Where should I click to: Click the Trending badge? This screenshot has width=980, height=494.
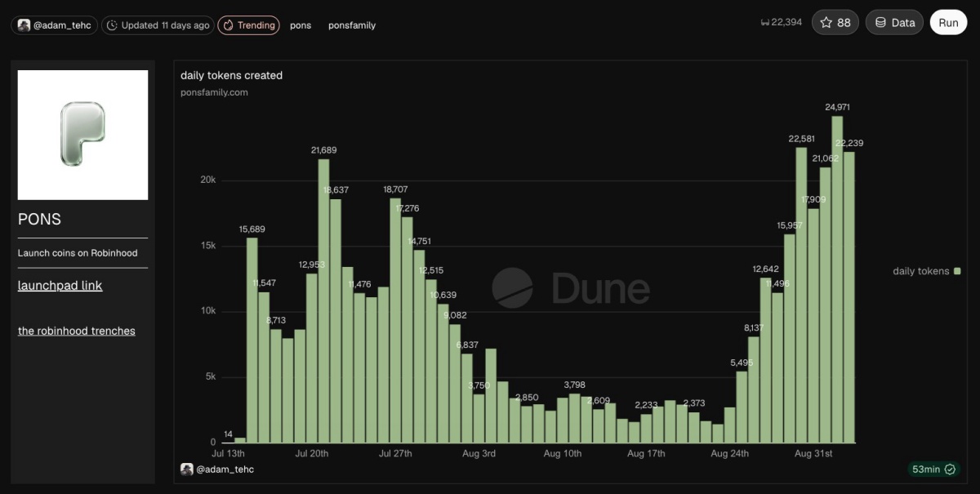(249, 24)
